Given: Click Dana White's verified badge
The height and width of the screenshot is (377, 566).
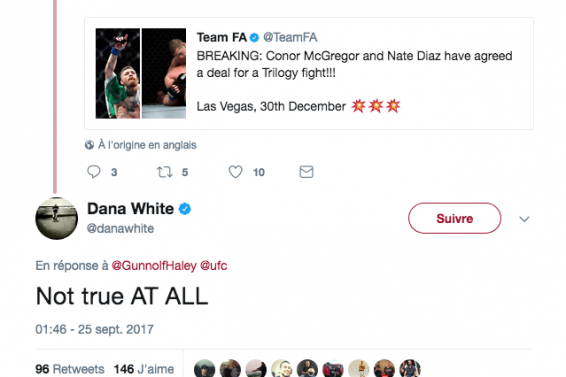Looking at the screenshot, I should (x=185, y=209).
